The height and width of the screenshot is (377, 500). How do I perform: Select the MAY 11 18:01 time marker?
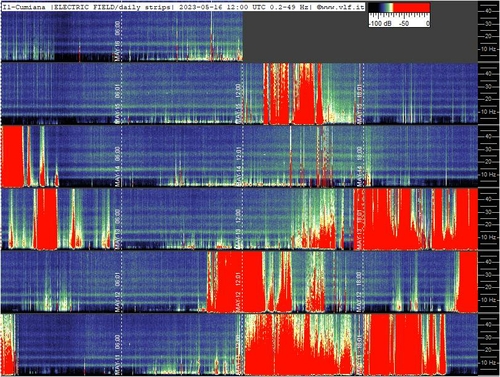(x=359, y=355)
